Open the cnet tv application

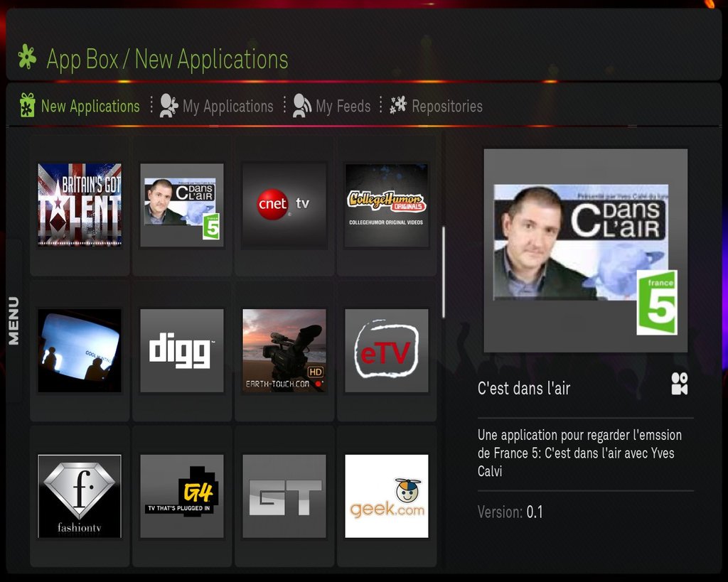pos(284,204)
